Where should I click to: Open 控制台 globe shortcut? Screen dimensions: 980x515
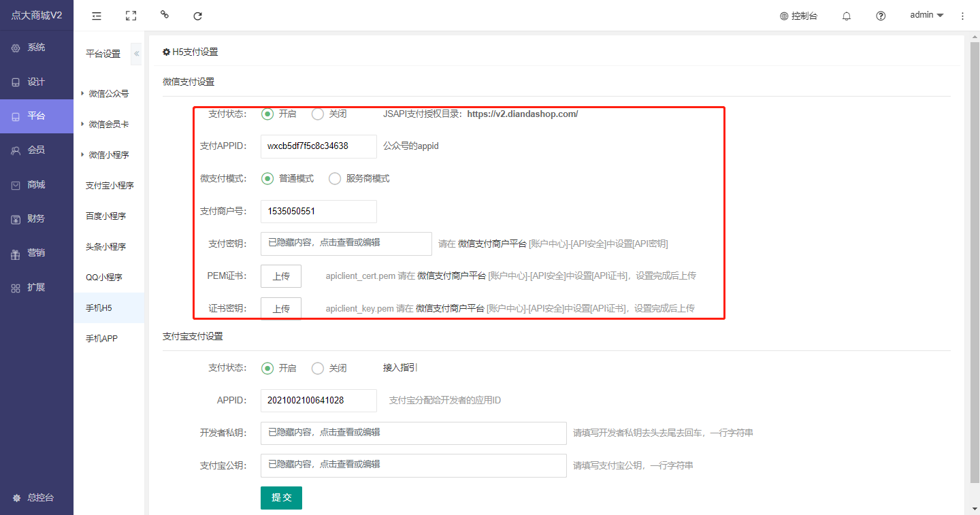798,16
